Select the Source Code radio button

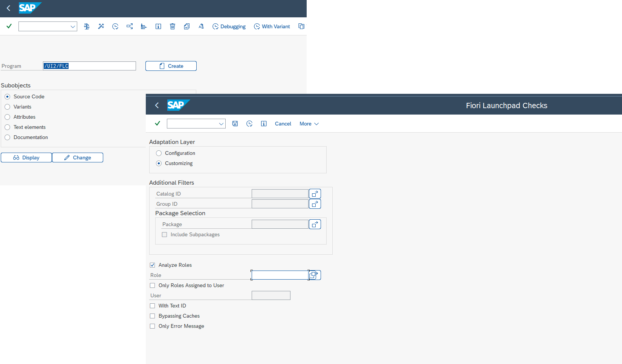[x=8, y=96]
